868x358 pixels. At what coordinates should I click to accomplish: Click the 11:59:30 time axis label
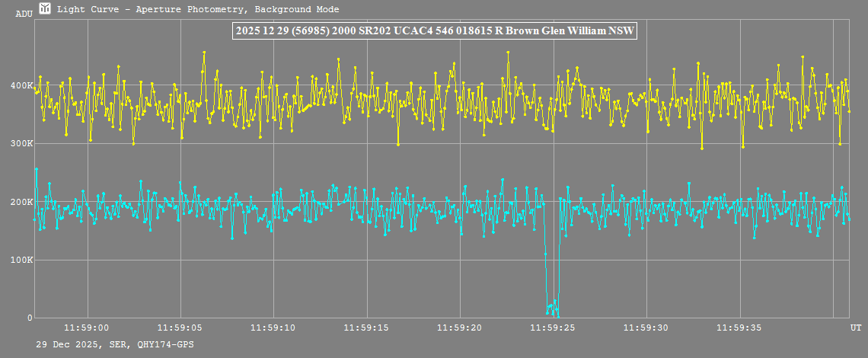pos(646,328)
